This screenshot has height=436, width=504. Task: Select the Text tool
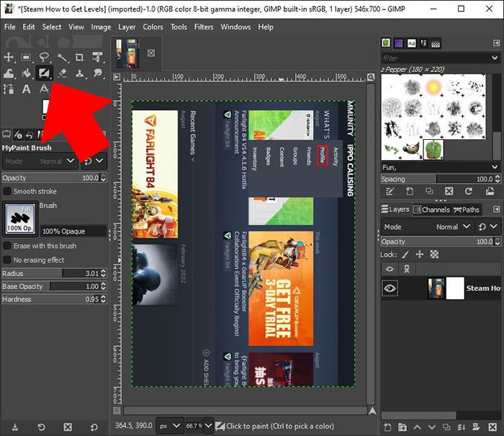click(27, 89)
